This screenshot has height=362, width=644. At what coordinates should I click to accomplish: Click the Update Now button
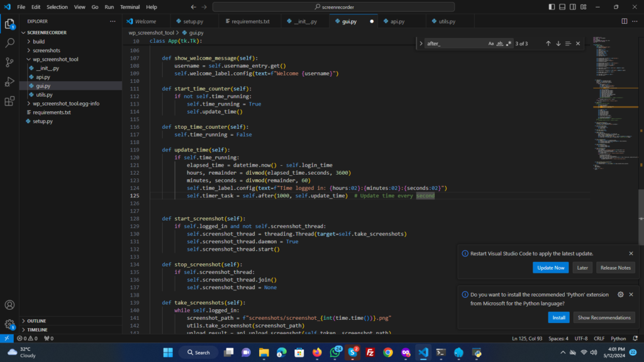550,268
